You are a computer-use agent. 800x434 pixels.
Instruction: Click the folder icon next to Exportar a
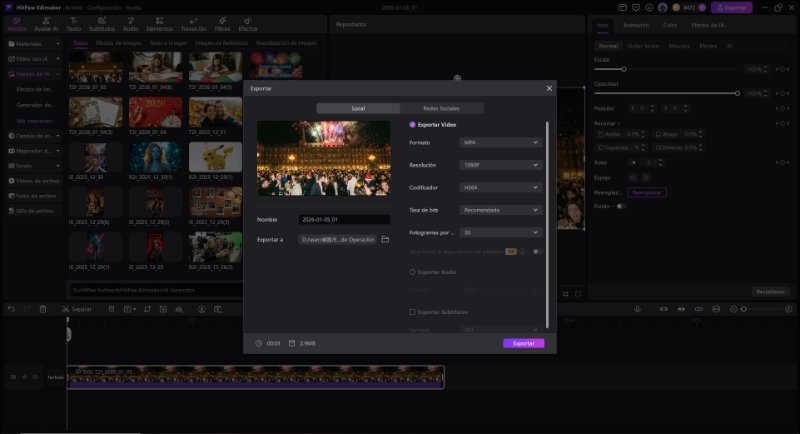(385, 239)
